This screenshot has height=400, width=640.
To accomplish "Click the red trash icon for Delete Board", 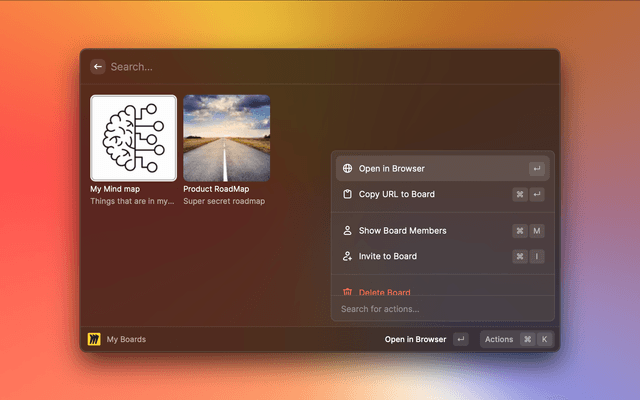I will 347,292.
